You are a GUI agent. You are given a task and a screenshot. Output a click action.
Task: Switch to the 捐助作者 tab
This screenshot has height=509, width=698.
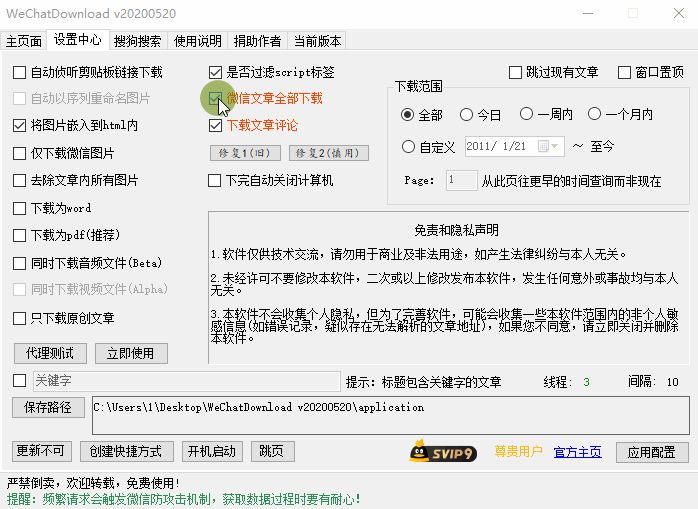(x=257, y=41)
